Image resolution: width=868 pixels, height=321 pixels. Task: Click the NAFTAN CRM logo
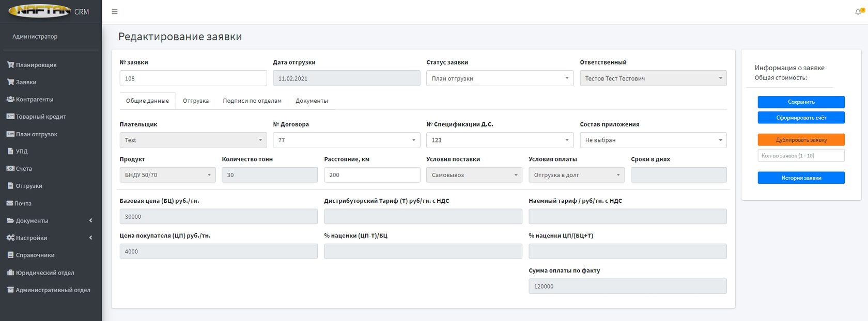[49, 11]
